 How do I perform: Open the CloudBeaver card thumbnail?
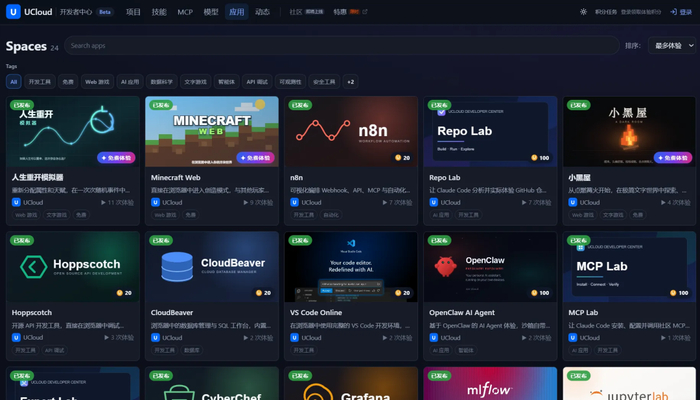[212, 267]
